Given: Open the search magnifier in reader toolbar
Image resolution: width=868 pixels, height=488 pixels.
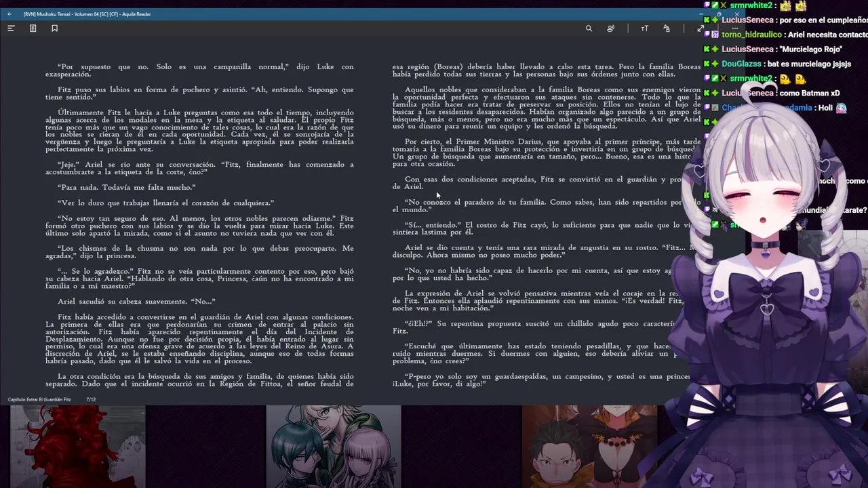Looking at the screenshot, I should tap(589, 28).
